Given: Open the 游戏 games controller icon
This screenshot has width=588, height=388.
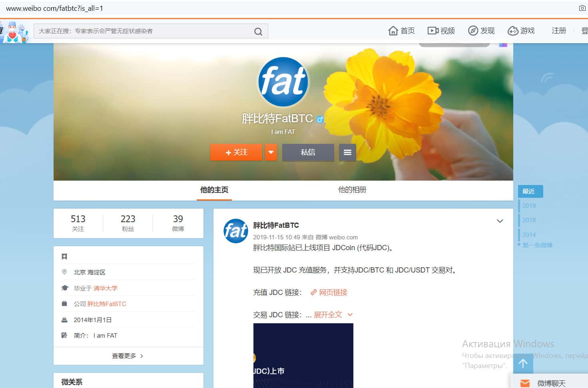Looking at the screenshot, I should tap(513, 31).
